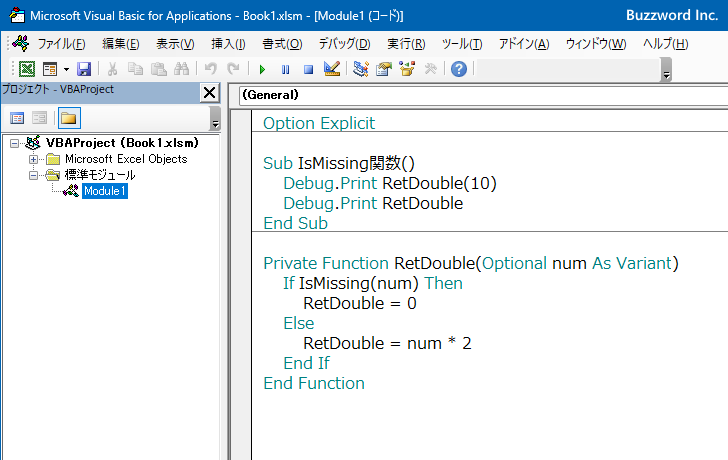Viewport: 728px width, 460px height.
Task: Expand the Microsoft Excel Objects folder
Action: (x=34, y=159)
